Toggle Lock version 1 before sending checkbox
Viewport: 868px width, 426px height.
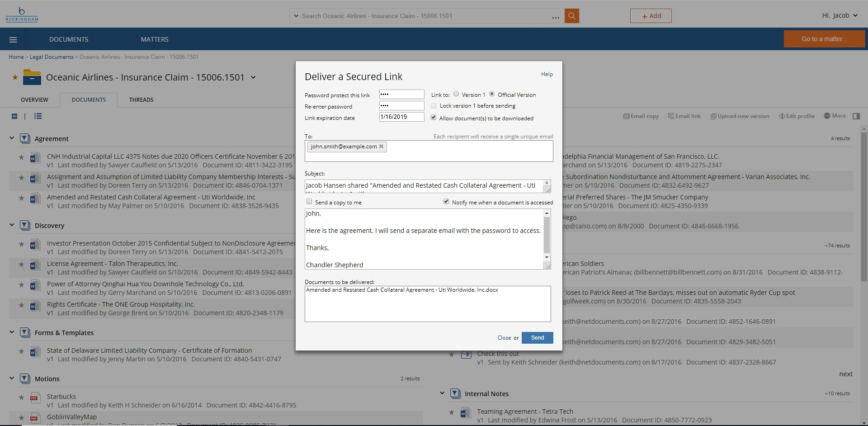tap(434, 105)
